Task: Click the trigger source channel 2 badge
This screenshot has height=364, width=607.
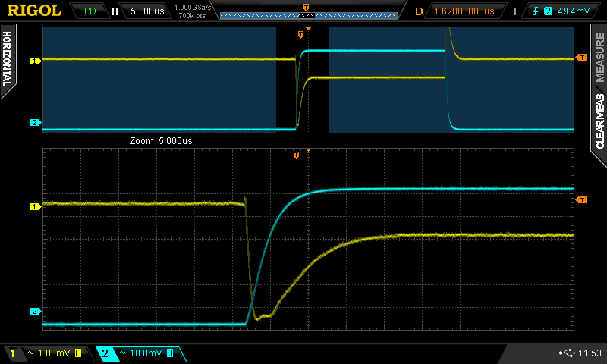Action: tap(548, 11)
